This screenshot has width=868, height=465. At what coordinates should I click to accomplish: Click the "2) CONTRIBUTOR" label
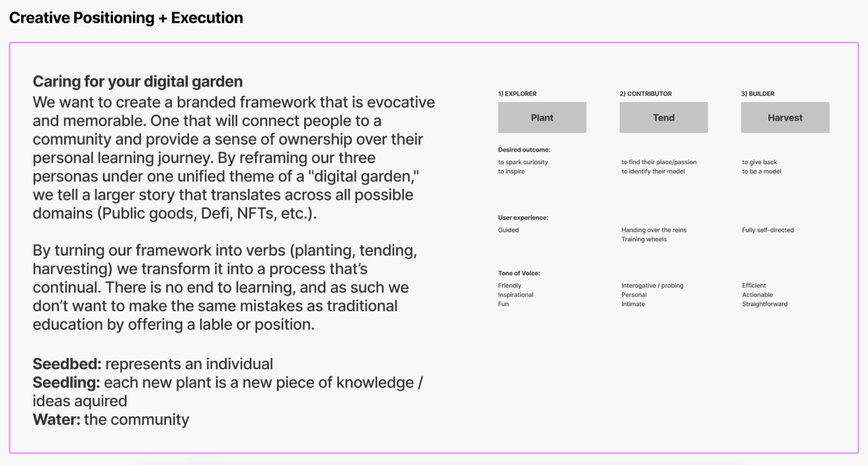click(x=646, y=94)
